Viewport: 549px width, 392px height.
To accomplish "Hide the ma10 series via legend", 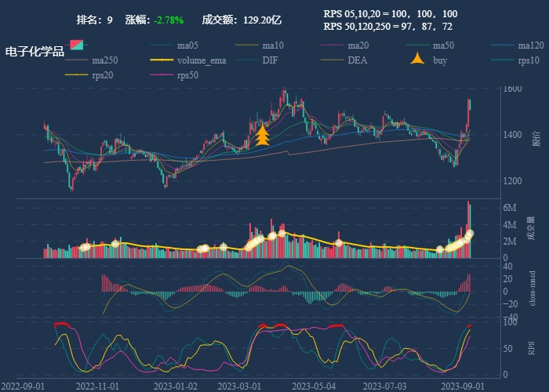I will point(246,45).
